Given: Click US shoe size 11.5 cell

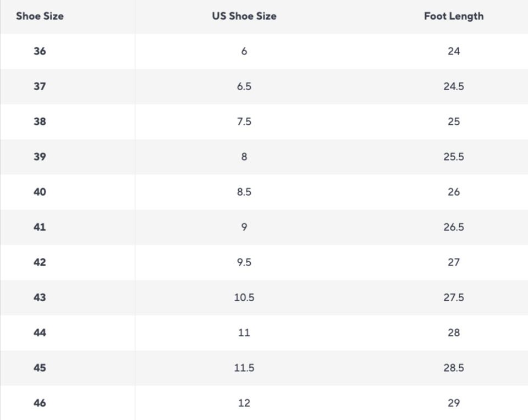Looking at the screenshot, I should pos(244,368).
